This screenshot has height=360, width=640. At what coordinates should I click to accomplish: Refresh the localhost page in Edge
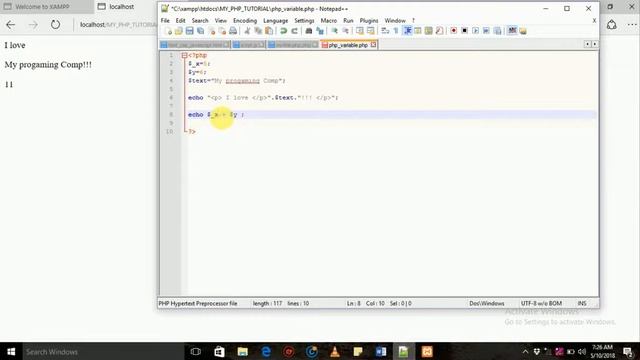click(x=56, y=25)
